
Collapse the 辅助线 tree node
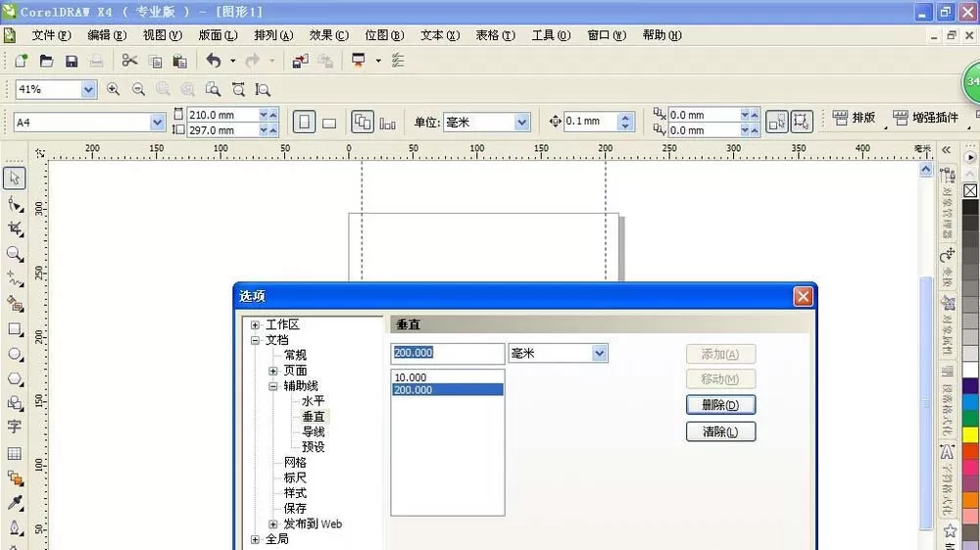coord(273,386)
